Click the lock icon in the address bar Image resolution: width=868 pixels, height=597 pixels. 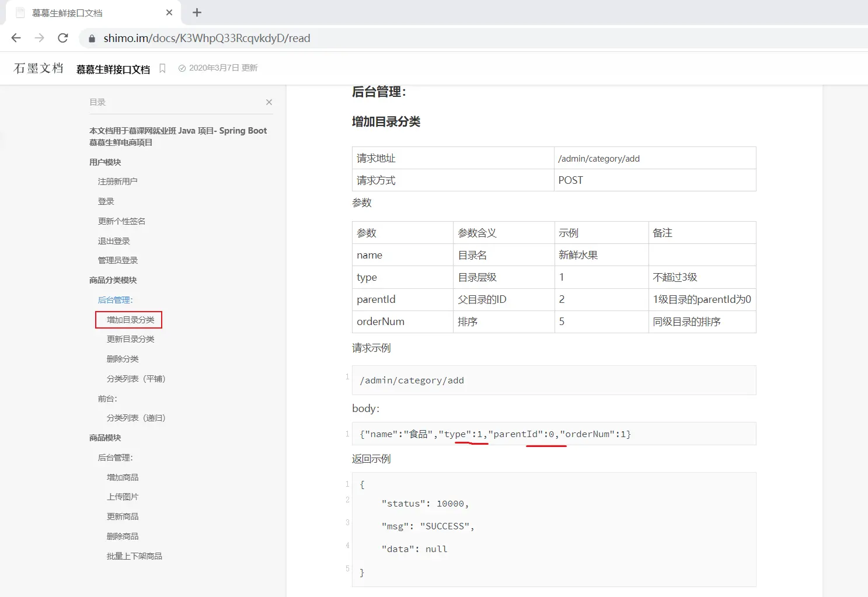pyautogui.click(x=92, y=39)
